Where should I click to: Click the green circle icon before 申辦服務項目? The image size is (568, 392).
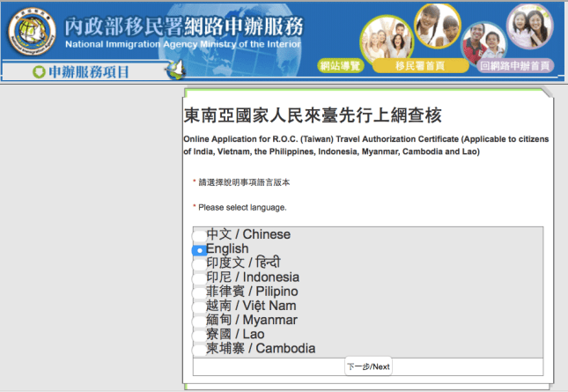point(39,71)
